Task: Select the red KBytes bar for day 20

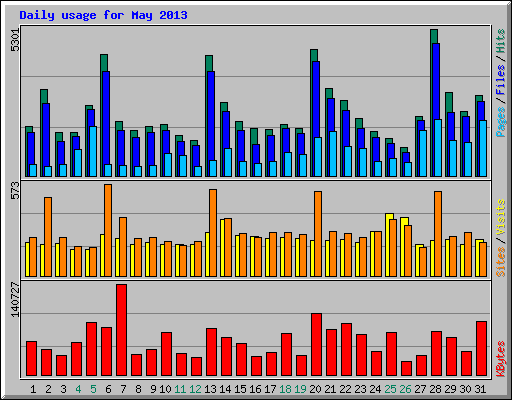Action: (x=316, y=345)
